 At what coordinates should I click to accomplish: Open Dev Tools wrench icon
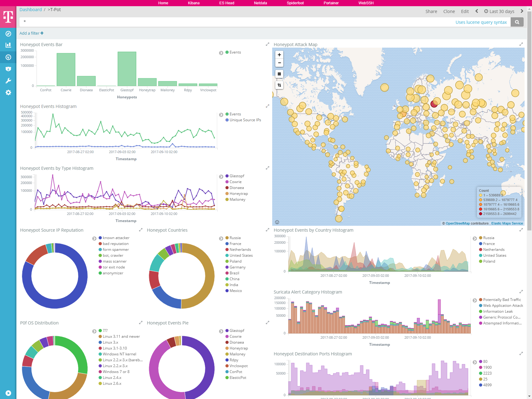(8, 81)
